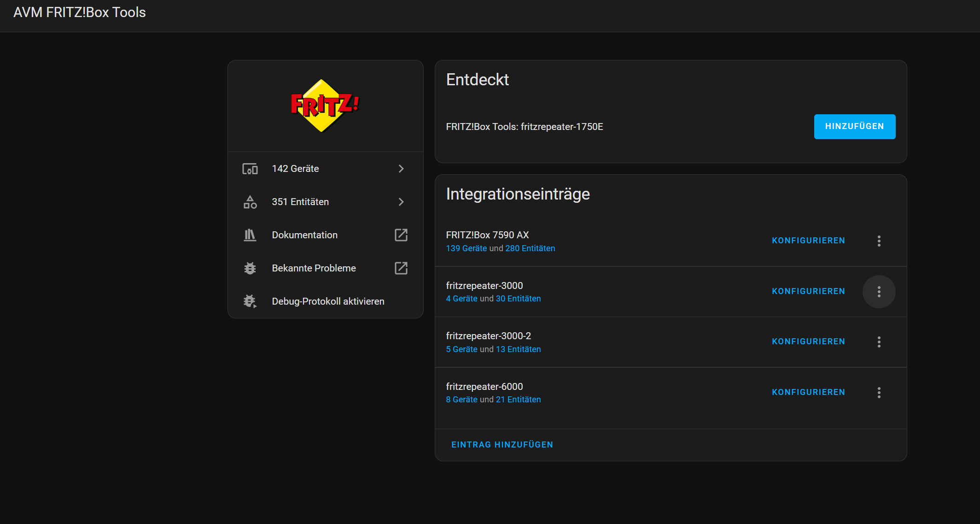Click the debug bug-play icon
980x524 pixels.
250,301
